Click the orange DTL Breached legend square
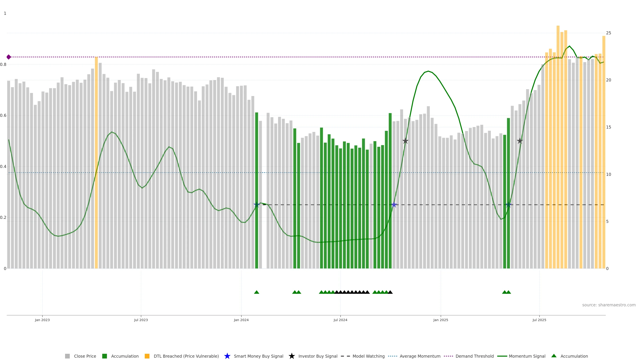 (x=147, y=356)
